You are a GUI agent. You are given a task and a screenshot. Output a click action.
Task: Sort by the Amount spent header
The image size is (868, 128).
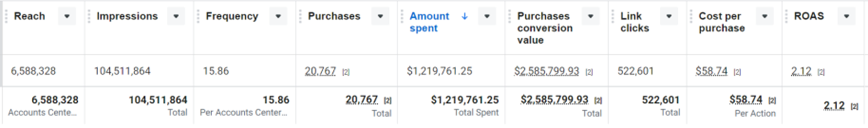429,22
